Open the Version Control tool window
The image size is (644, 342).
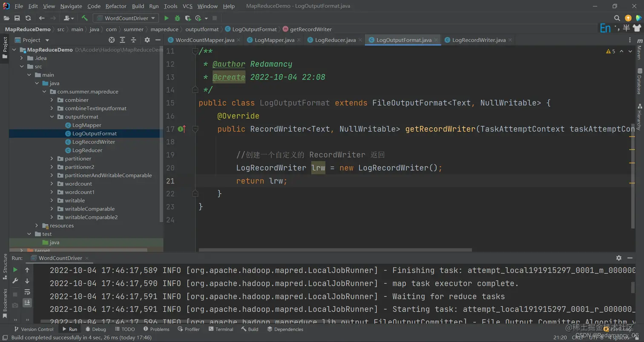pyautogui.click(x=34, y=329)
